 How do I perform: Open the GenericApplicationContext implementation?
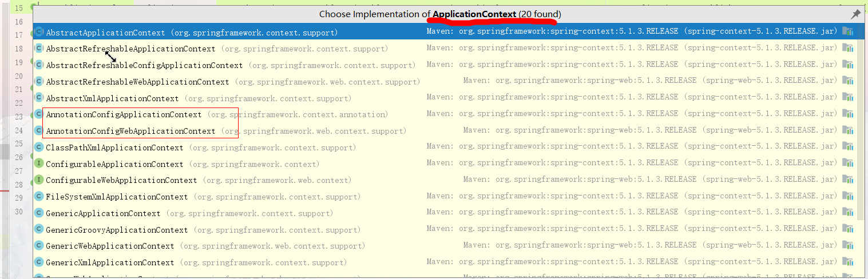tap(103, 213)
